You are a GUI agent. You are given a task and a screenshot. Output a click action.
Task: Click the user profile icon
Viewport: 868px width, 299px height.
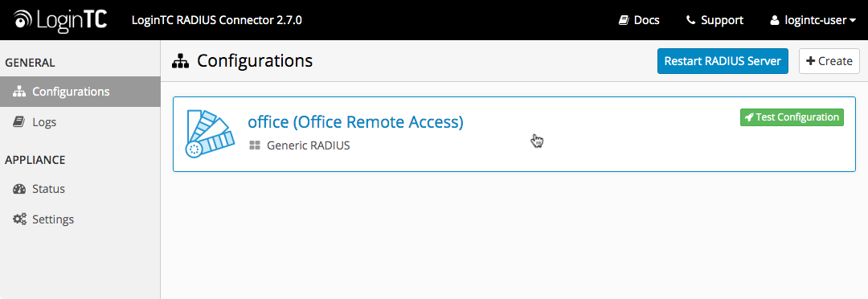click(x=775, y=20)
